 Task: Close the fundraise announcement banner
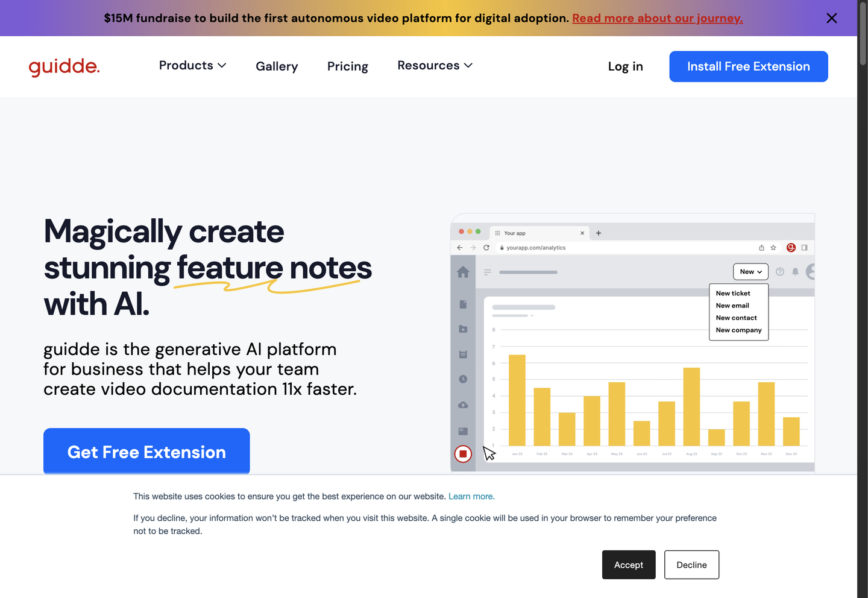832,18
